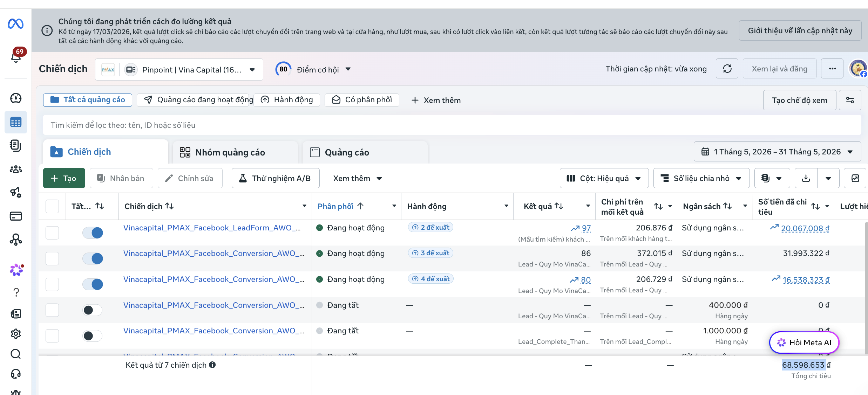868x395 pixels.
Task: Open the ads reporting icon in sidebar
Action: pos(16,145)
